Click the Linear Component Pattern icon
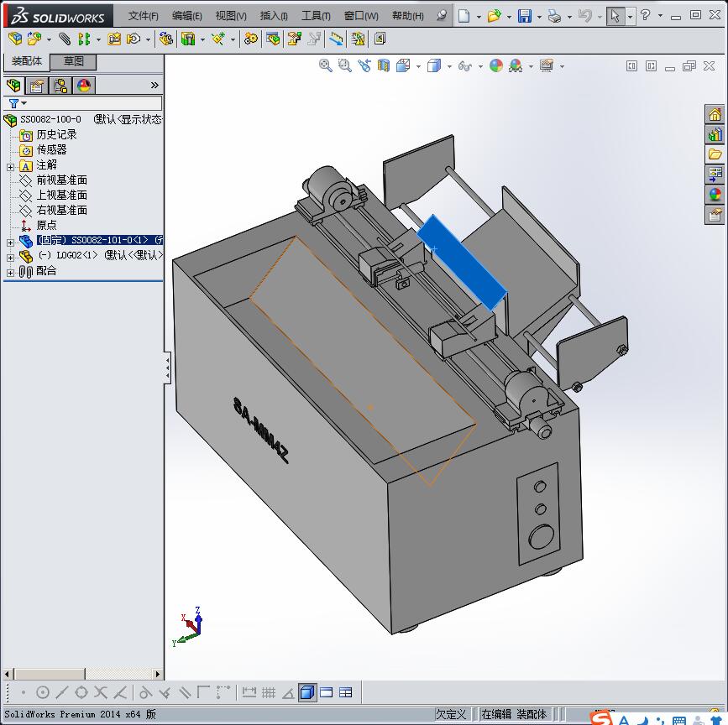 click(x=84, y=39)
